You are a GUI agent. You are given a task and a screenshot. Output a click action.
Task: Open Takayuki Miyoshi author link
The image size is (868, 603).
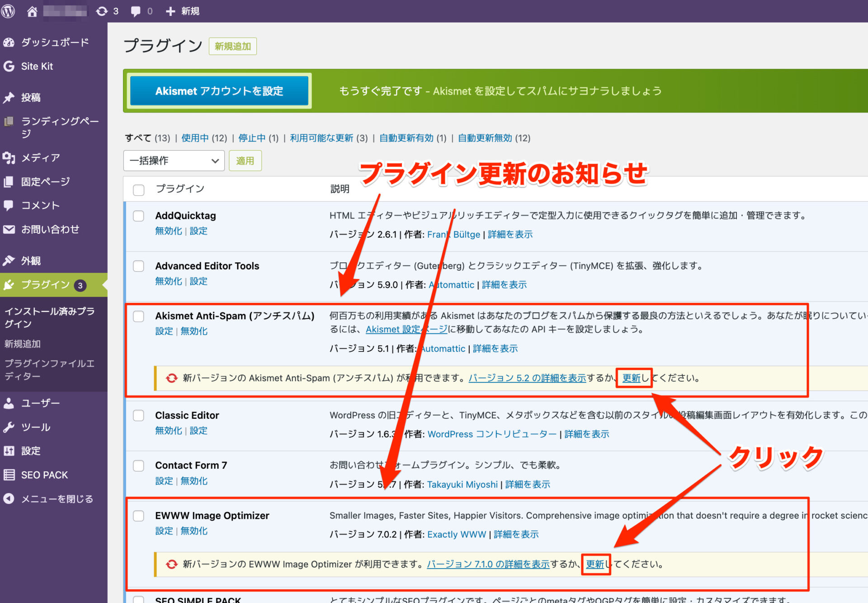point(462,484)
